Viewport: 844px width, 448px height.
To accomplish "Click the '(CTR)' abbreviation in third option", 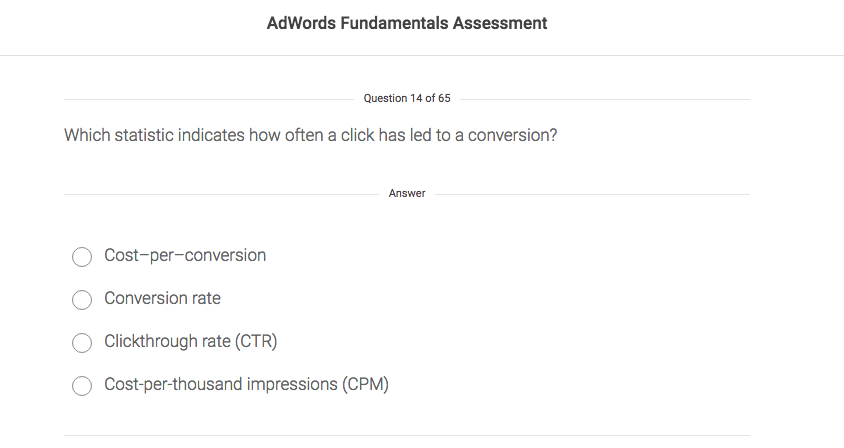I will pyautogui.click(x=256, y=341).
